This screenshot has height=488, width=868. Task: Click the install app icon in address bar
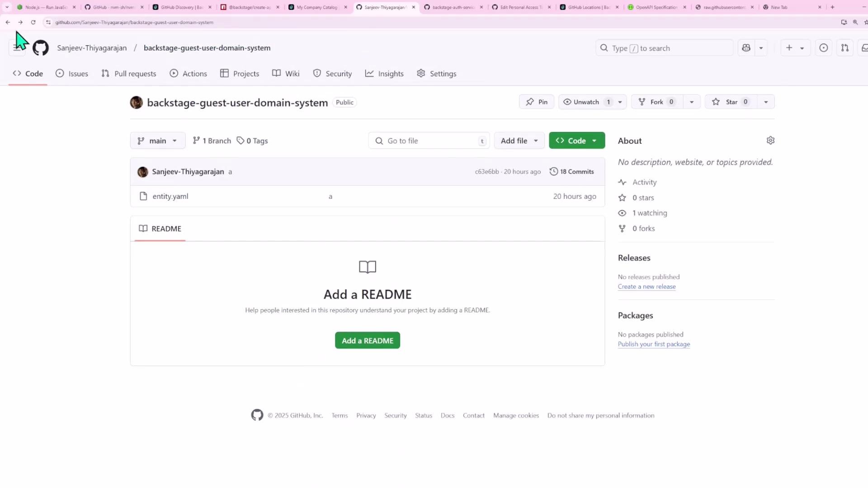[x=844, y=22]
